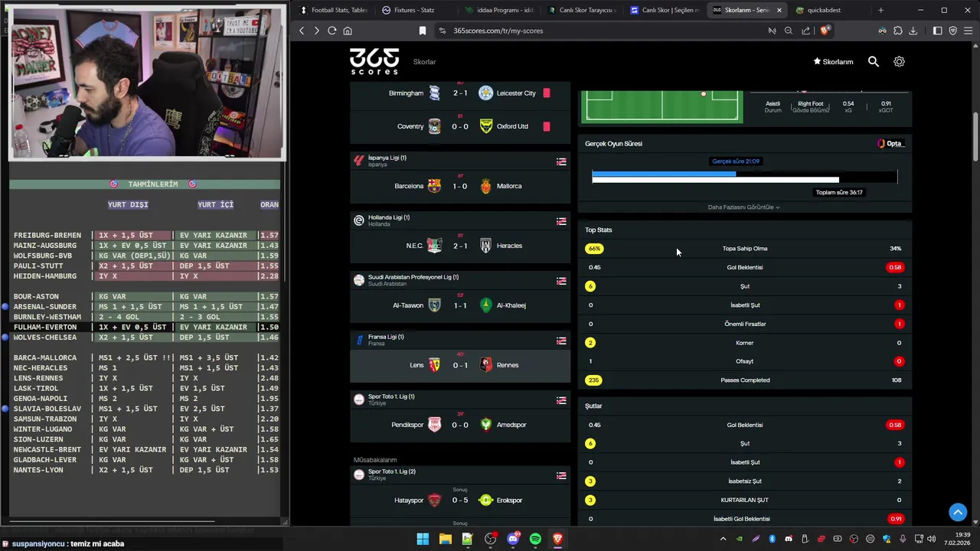
Task: Open the Barcelona vs Mallorca match
Action: pyautogui.click(x=460, y=186)
